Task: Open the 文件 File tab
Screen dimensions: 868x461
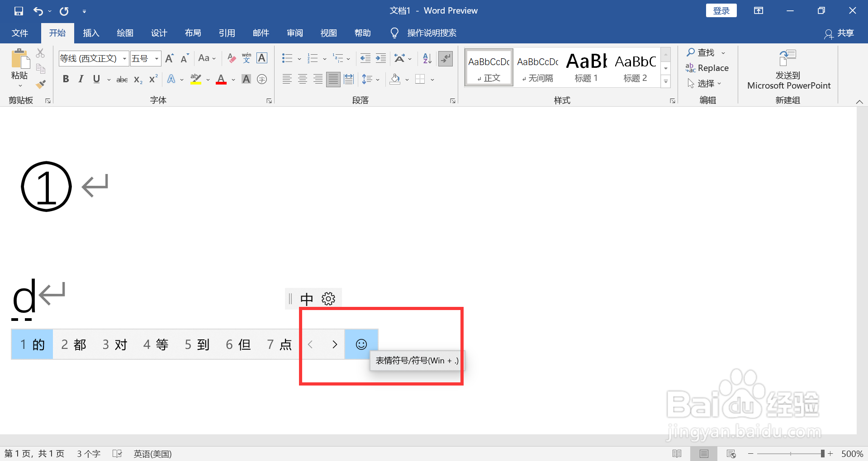Action: click(x=20, y=33)
